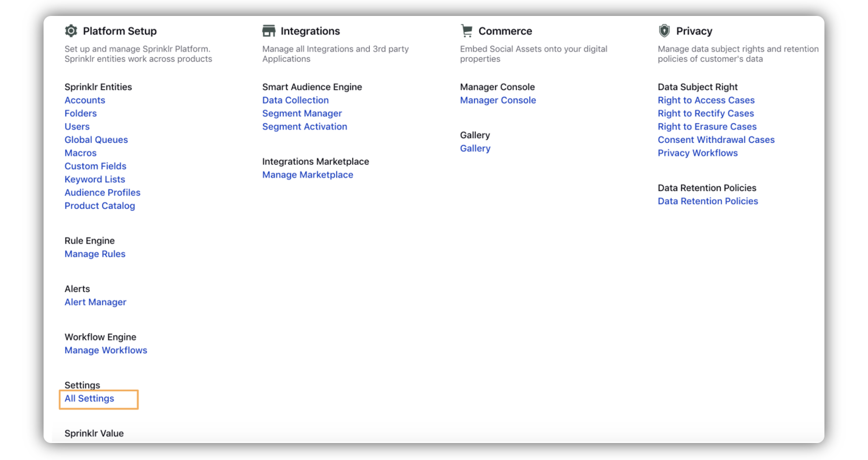Click the Settings section label
The image size is (868, 460).
coord(82,385)
